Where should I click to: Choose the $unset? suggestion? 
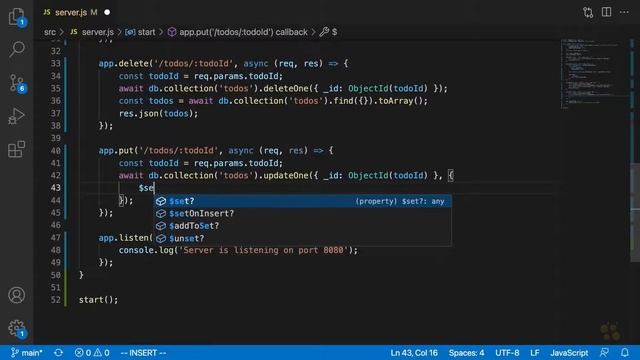tap(303, 238)
